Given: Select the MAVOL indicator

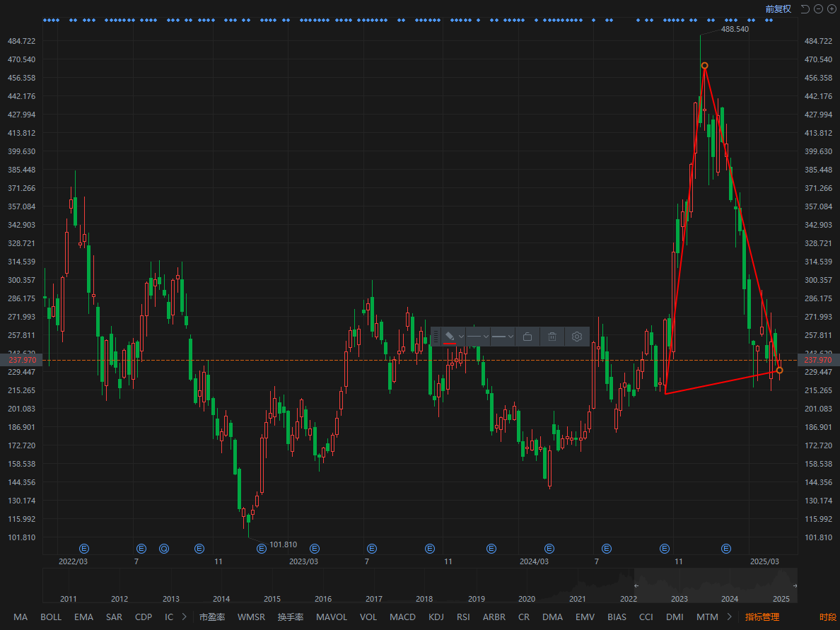Looking at the screenshot, I should 332,617.
